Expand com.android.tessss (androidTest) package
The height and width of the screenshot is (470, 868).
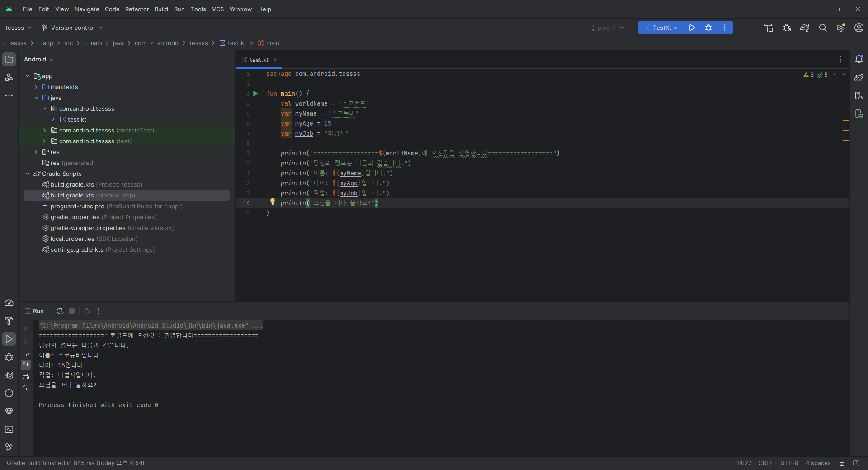point(45,130)
